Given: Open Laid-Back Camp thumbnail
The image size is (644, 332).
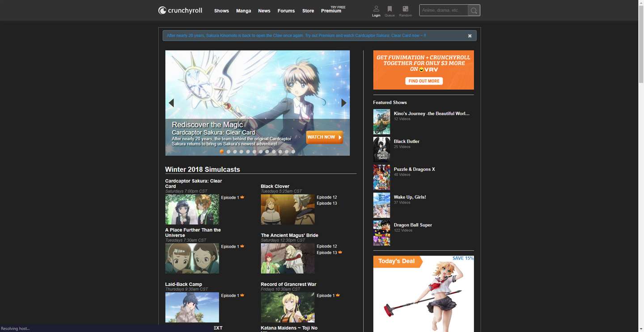Looking at the screenshot, I should tap(192, 307).
